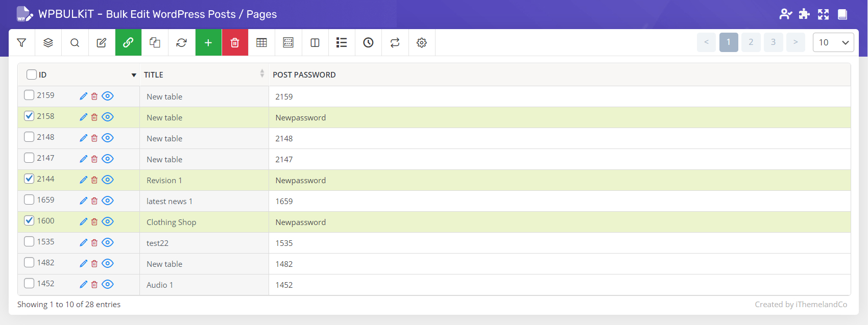This screenshot has width=868, height=325.
Task: Sort by the TITLE column arrows
Action: (x=262, y=74)
